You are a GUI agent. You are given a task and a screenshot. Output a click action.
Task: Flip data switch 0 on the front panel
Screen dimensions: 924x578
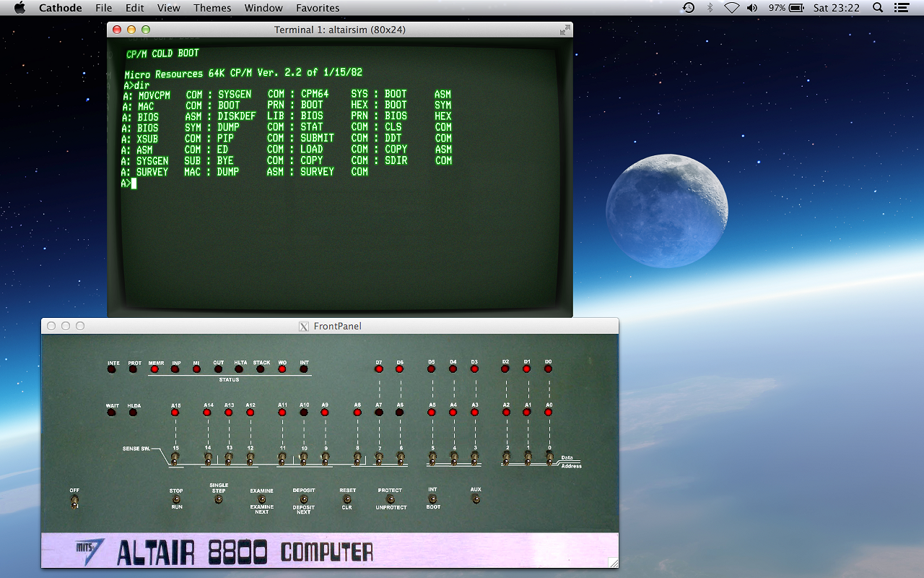point(548,457)
